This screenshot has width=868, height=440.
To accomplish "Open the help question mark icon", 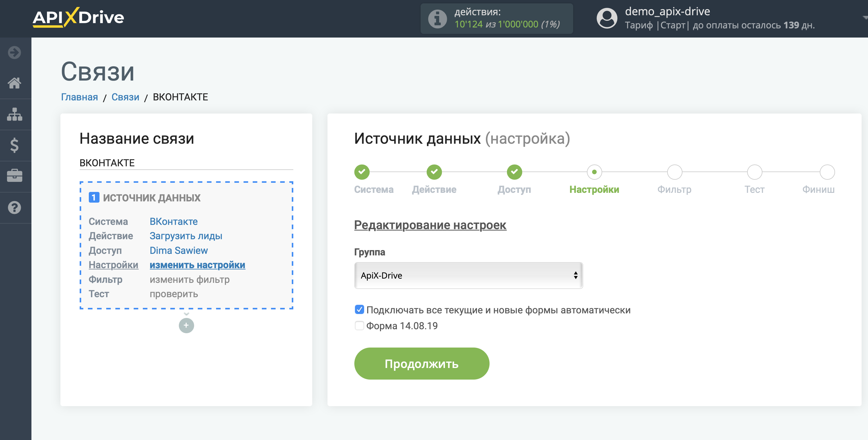I will coord(14,207).
